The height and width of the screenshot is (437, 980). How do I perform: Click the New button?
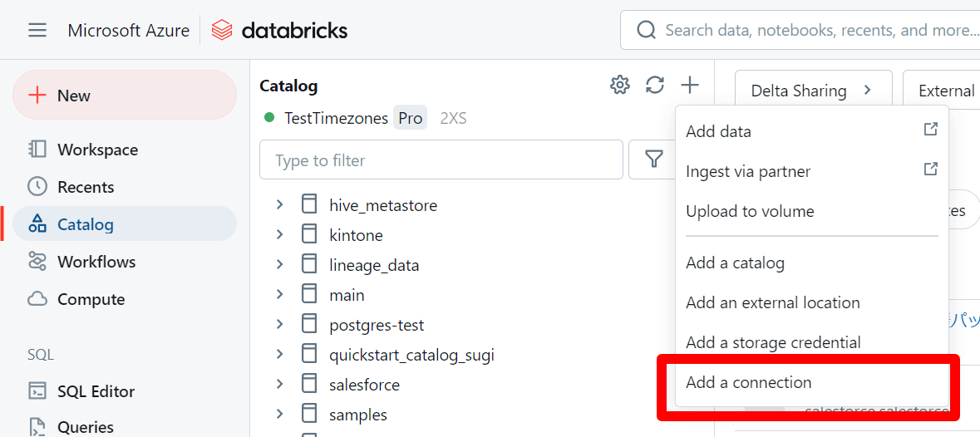[x=125, y=95]
